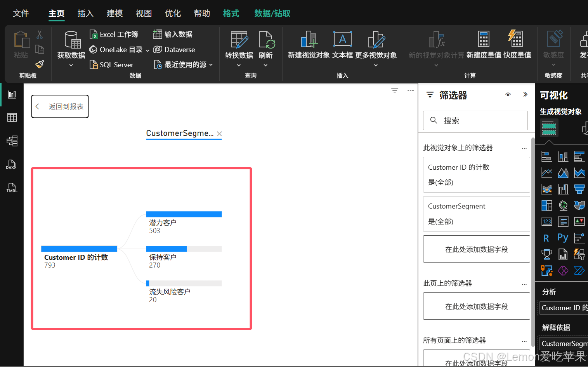Screen dimensions: 588x367
Task: Click Excel workbook data source
Action: (114, 34)
